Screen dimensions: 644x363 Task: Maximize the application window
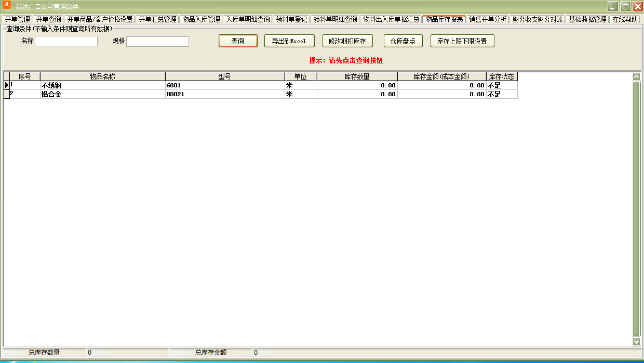coord(625,6)
